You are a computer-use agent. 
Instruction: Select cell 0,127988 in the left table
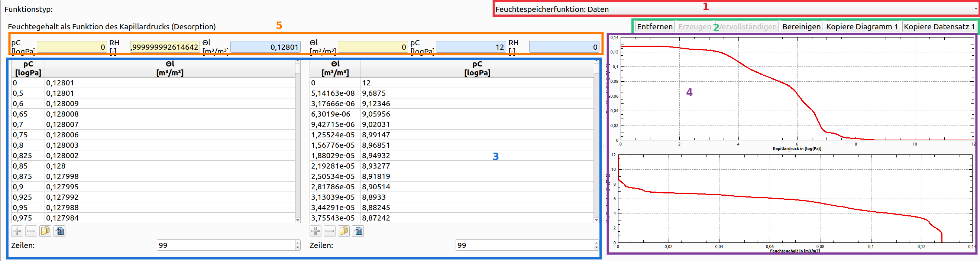tap(170, 208)
